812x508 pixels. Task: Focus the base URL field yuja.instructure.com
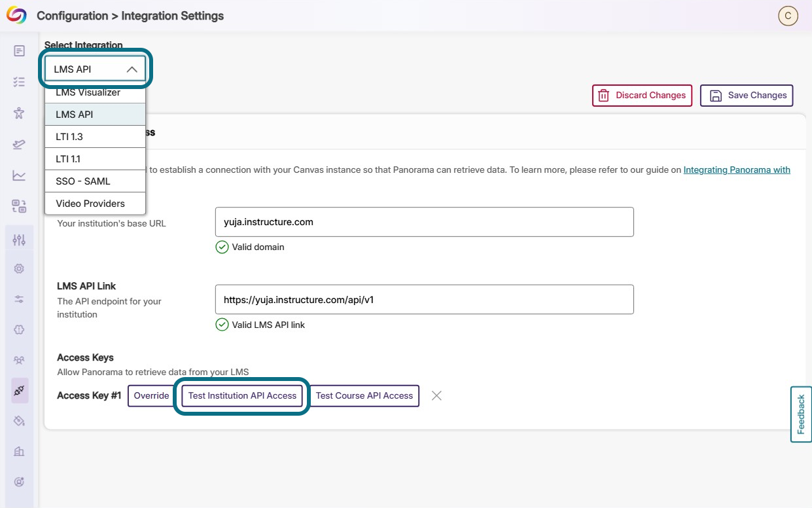424,222
